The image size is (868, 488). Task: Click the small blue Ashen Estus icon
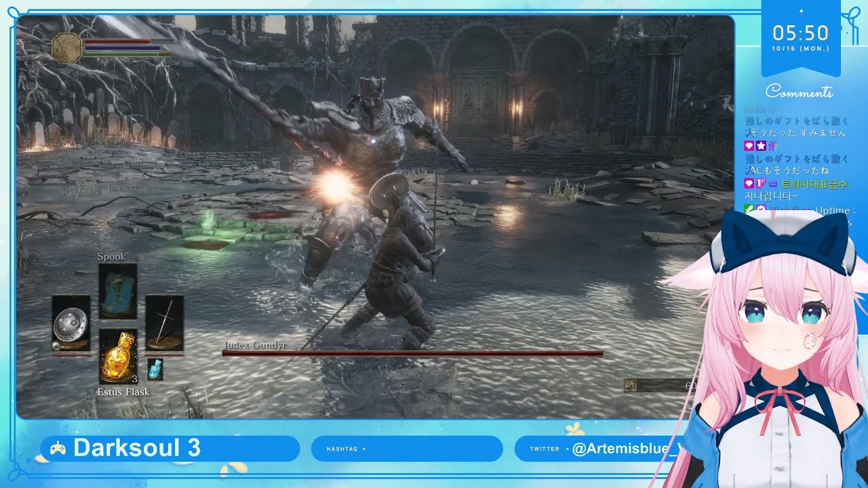coord(155,369)
